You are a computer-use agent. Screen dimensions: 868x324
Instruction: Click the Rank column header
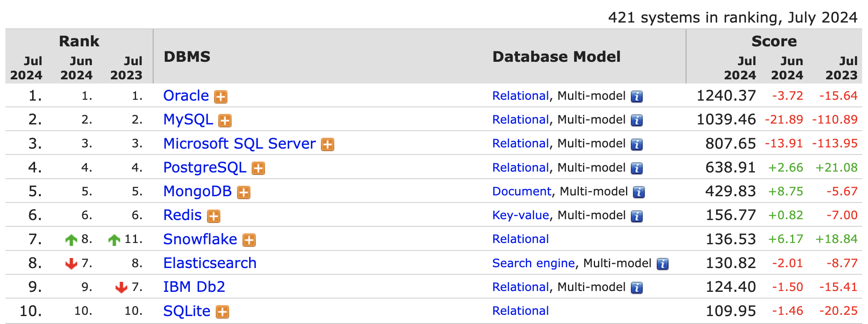tap(79, 41)
